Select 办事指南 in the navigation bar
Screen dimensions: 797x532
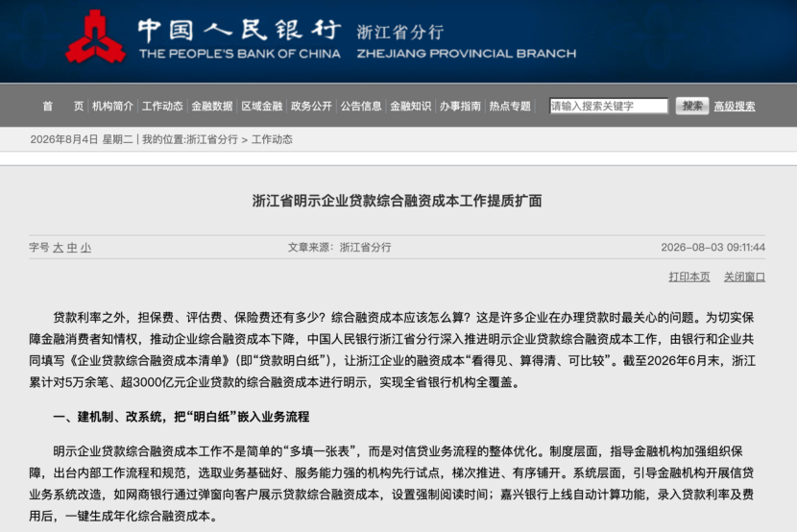[x=460, y=107]
